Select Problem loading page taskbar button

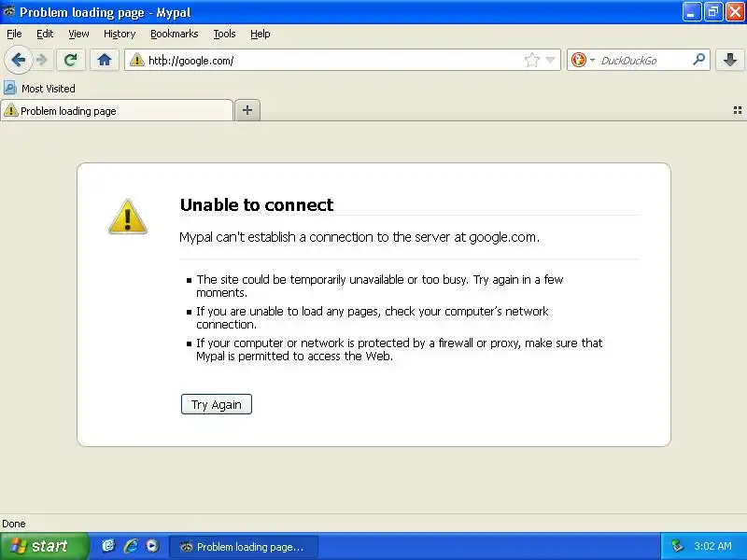pos(244,547)
